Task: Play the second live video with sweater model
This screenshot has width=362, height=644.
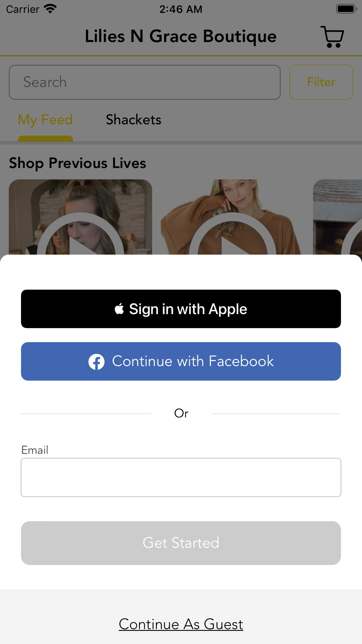Action: point(232,217)
